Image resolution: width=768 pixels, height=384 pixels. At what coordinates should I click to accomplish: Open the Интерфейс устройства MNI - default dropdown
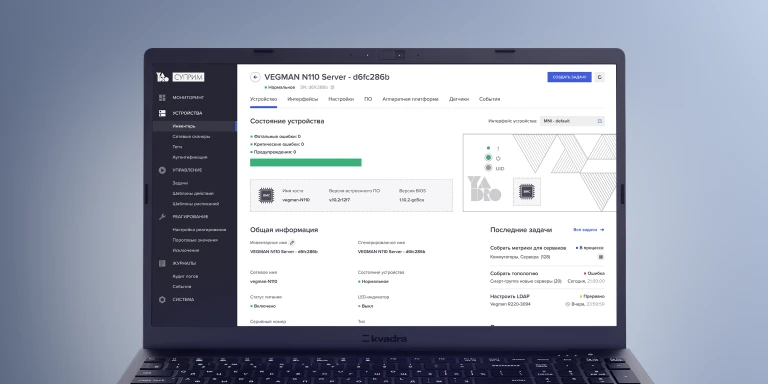coord(573,121)
